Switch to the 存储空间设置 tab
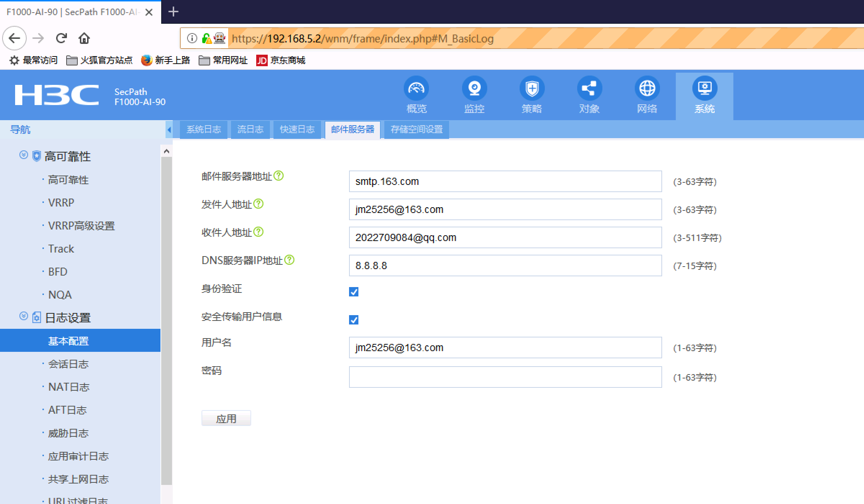864x504 pixels. (417, 130)
